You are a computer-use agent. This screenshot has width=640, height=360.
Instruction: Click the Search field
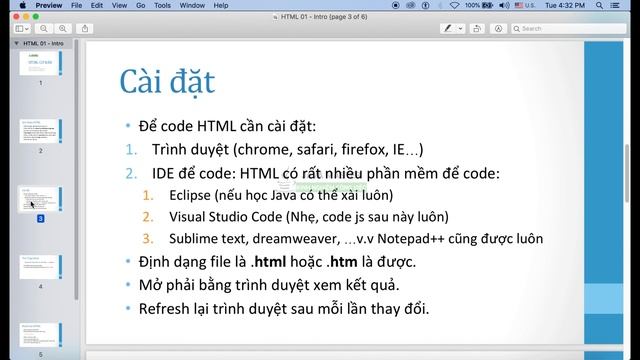(x=569, y=29)
